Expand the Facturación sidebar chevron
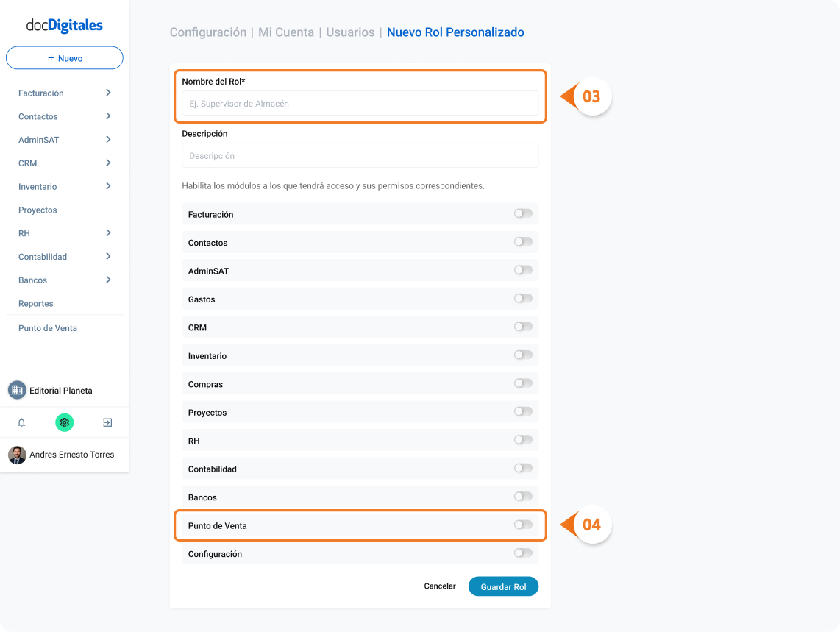840x632 pixels. pyautogui.click(x=108, y=93)
